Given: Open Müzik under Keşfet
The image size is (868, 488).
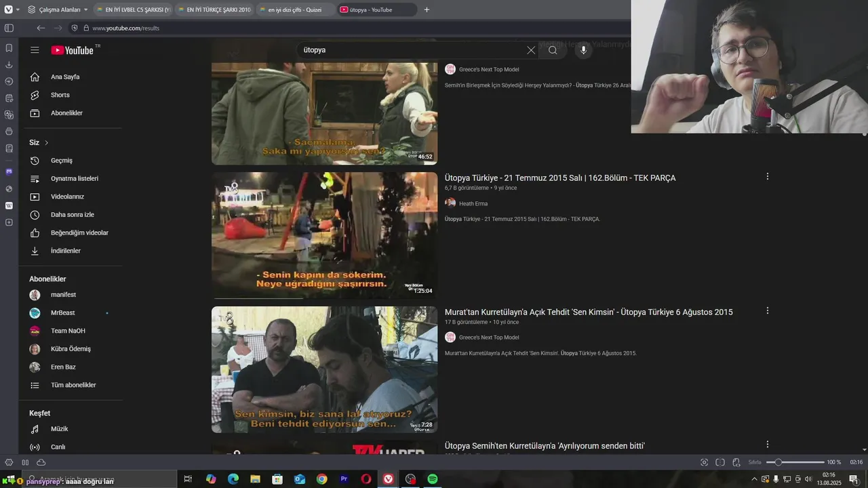Looking at the screenshot, I should coord(73,429).
